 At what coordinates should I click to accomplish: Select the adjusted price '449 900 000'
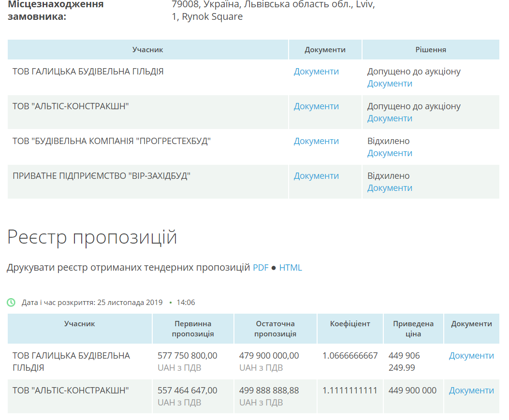pos(413,391)
